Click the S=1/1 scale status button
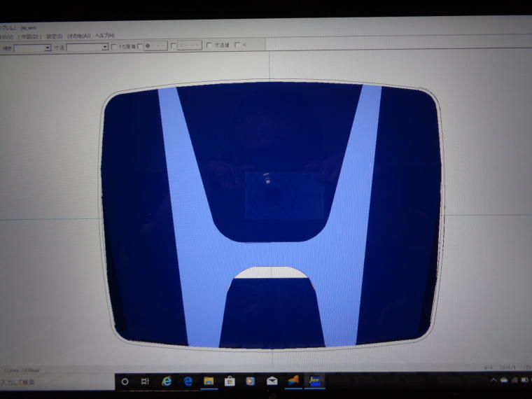 click(508, 367)
